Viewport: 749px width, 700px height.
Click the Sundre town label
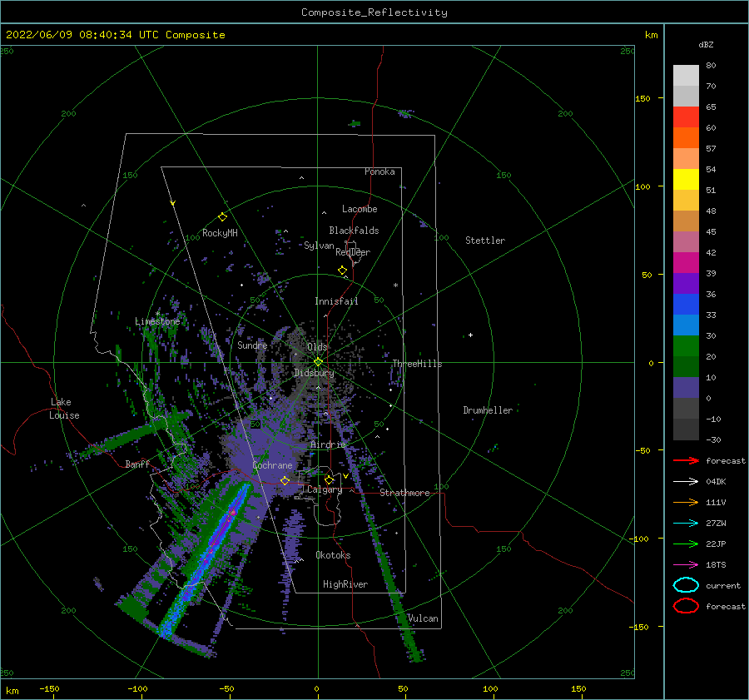tap(252, 345)
